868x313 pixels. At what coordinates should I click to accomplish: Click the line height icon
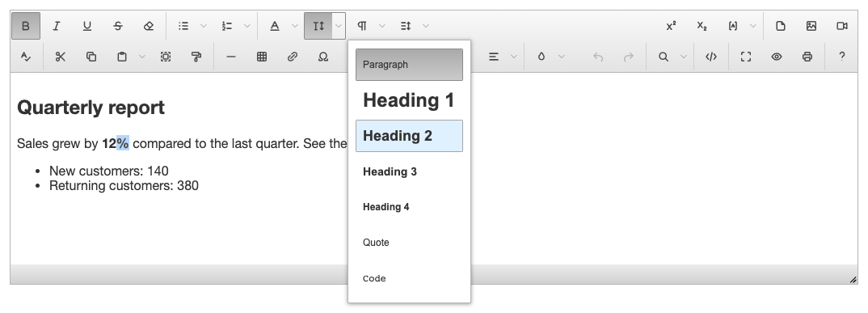pos(406,26)
